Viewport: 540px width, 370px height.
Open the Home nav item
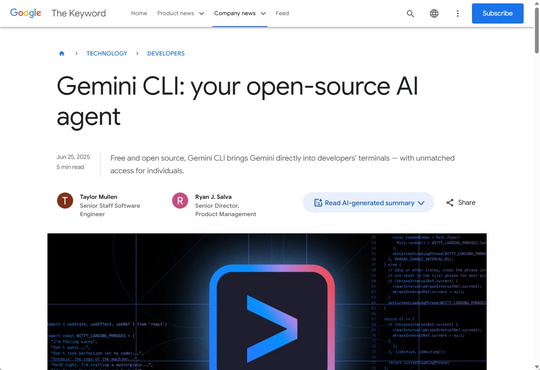pos(139,13)
